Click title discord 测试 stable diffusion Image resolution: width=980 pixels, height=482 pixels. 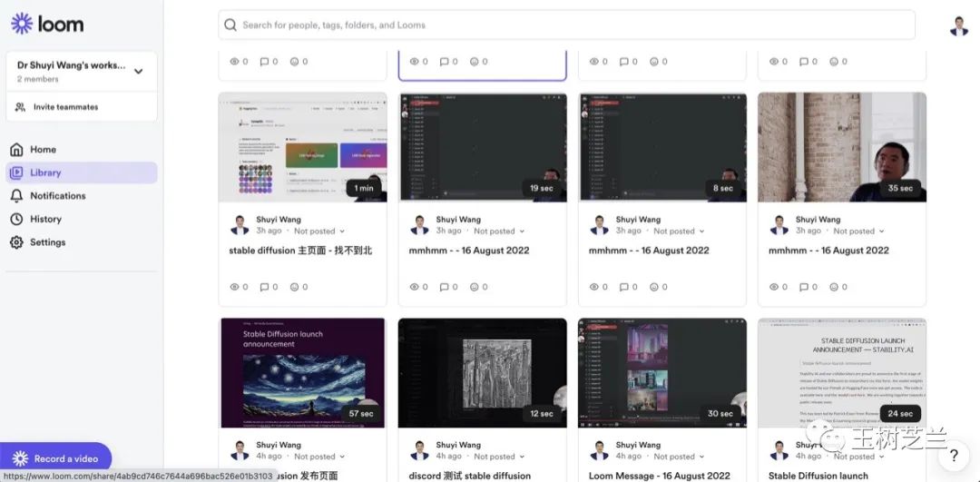pyautogui.click(x=470, y=476)
